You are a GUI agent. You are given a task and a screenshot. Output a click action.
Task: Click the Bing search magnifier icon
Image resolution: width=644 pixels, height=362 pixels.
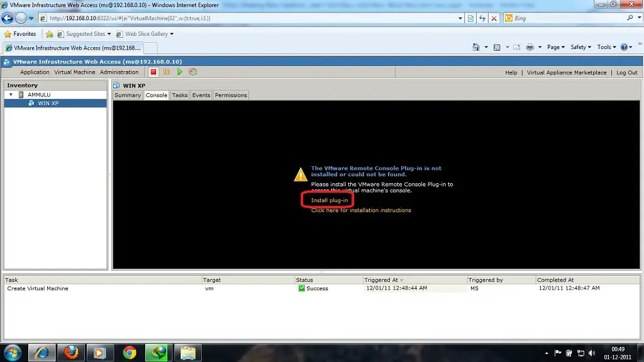point(630,18)
